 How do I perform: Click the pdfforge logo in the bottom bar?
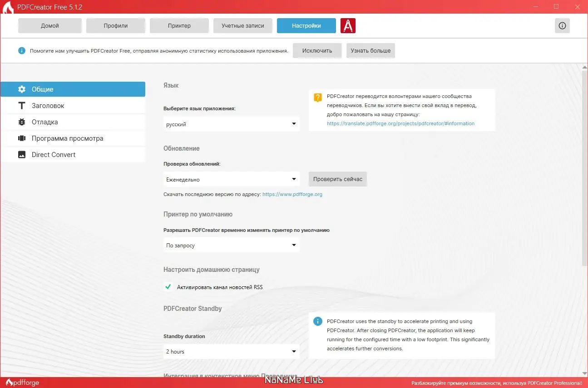pyautogui.click(x=22, y=383)
